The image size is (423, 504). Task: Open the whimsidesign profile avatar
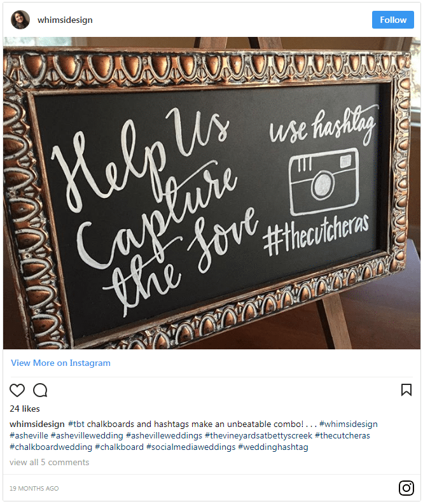click(x=20, y=20)
